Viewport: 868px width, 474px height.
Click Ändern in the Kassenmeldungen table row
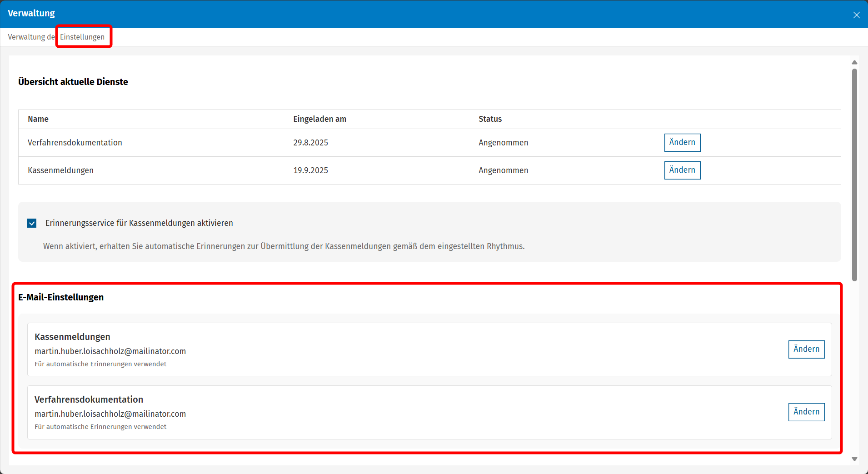tap(682, 170)
